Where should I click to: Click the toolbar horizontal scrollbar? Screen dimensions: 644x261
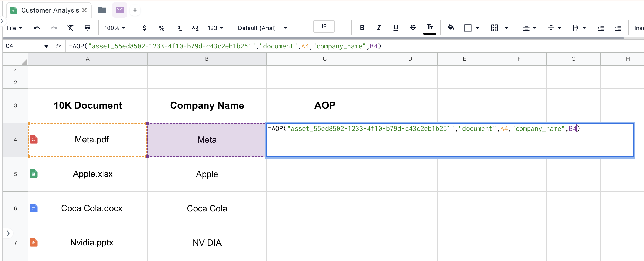pos(313,38)
